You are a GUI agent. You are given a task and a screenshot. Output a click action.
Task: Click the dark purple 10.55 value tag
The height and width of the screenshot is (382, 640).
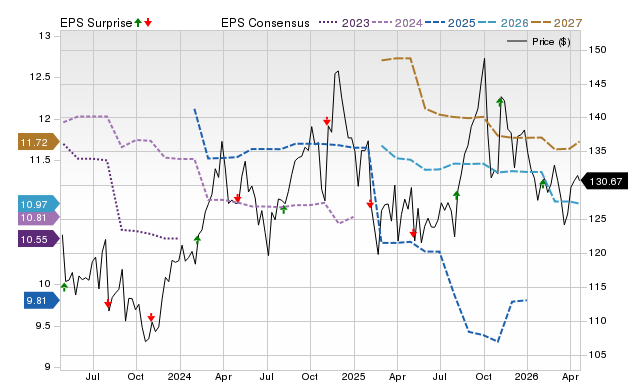(x=38, y=239)
